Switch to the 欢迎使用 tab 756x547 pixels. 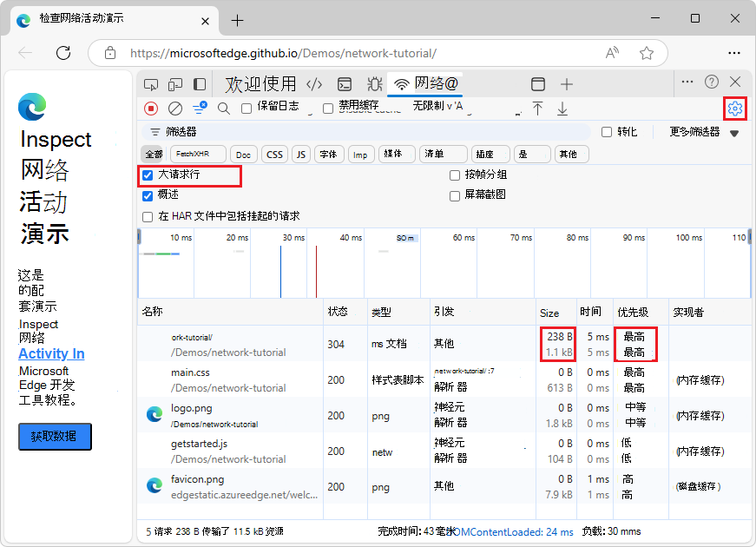click(261, 83)
